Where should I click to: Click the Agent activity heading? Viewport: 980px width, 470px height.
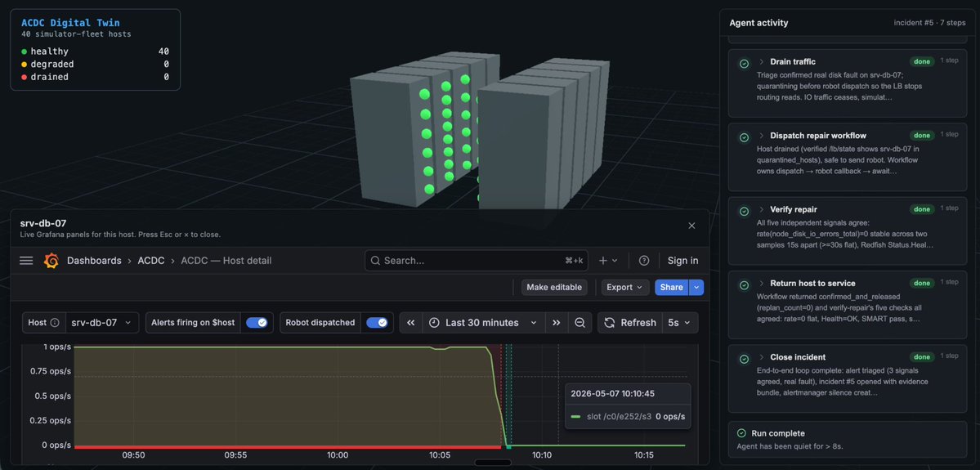point(758,23)
